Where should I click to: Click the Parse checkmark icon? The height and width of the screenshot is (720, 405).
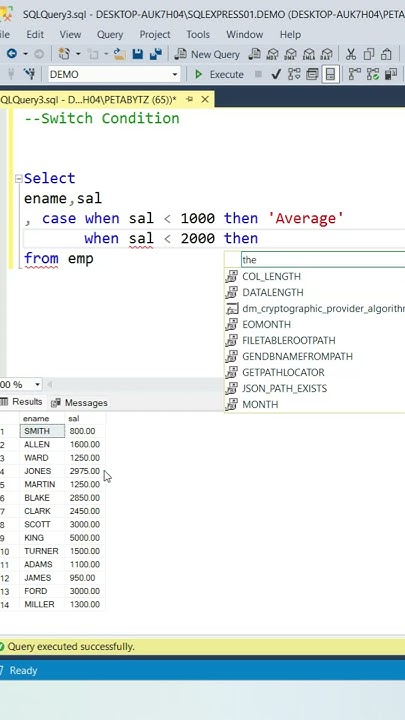[x=276, y=74]
